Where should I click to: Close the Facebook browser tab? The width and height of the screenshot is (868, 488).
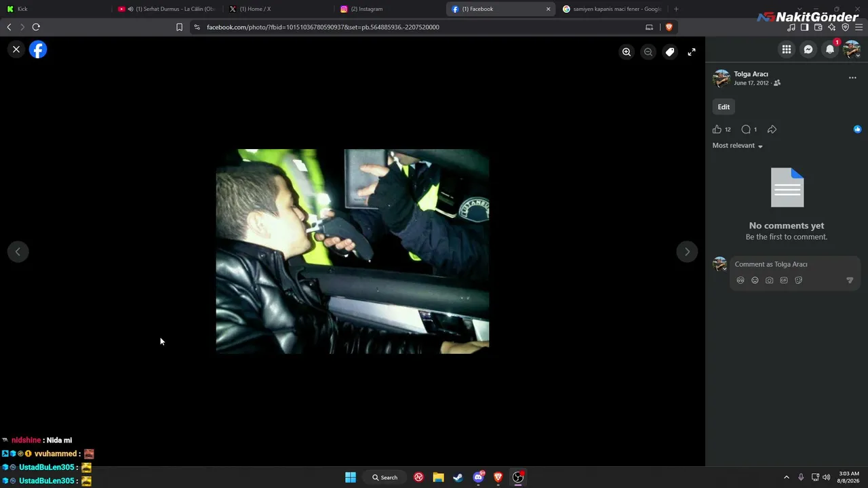pyautogui.click(x=548, y=9)
